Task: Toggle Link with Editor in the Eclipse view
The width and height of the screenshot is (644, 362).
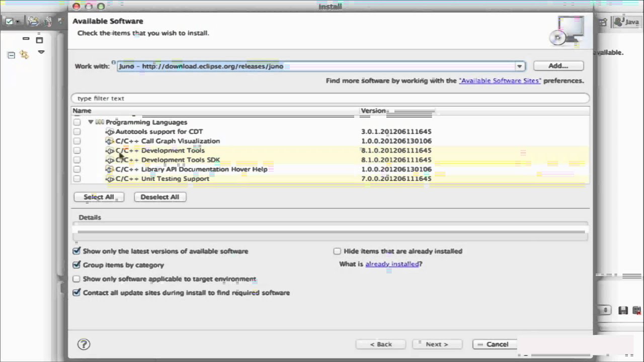Action: tap(24, 55)
